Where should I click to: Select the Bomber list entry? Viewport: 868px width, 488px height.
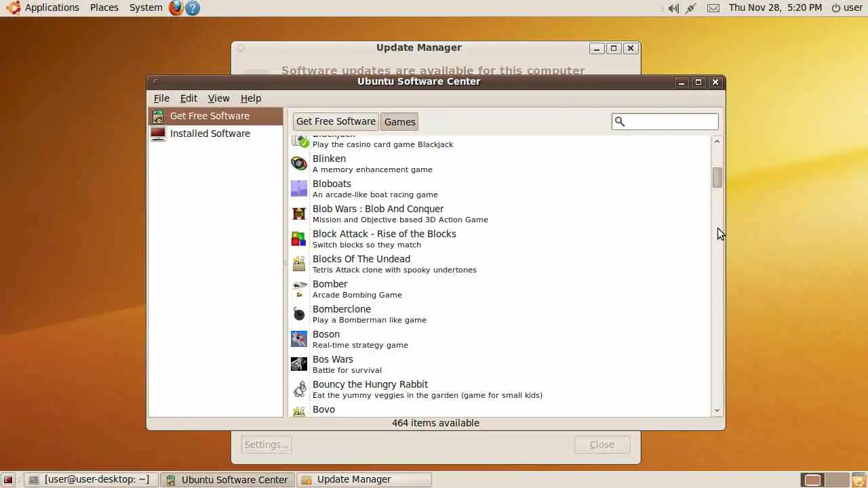pyautogui.click(x=500, y=289)
